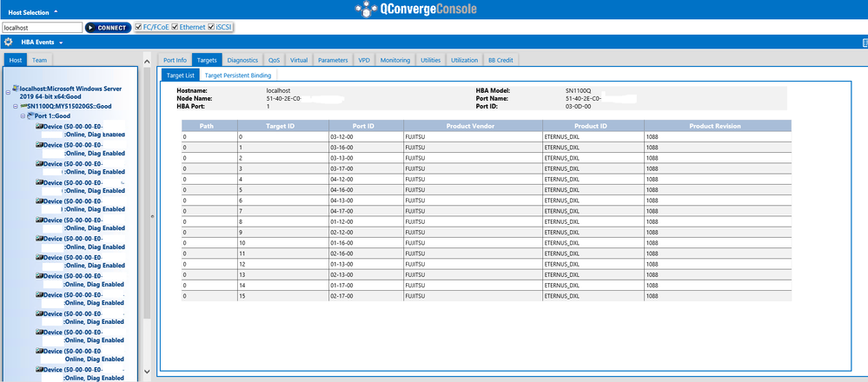Select the 04-16-00 Port ID cell
The height and width of the screenshot is (382, 868).
click(366, 189)
